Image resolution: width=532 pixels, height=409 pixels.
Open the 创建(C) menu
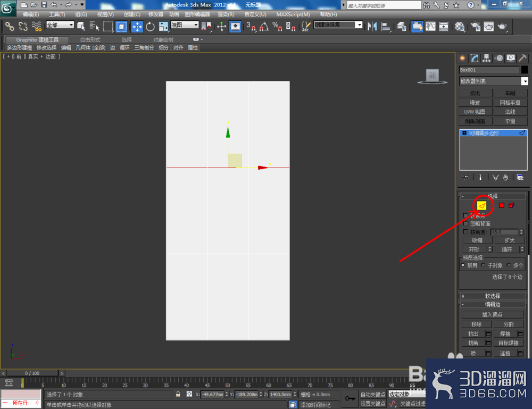131,14
